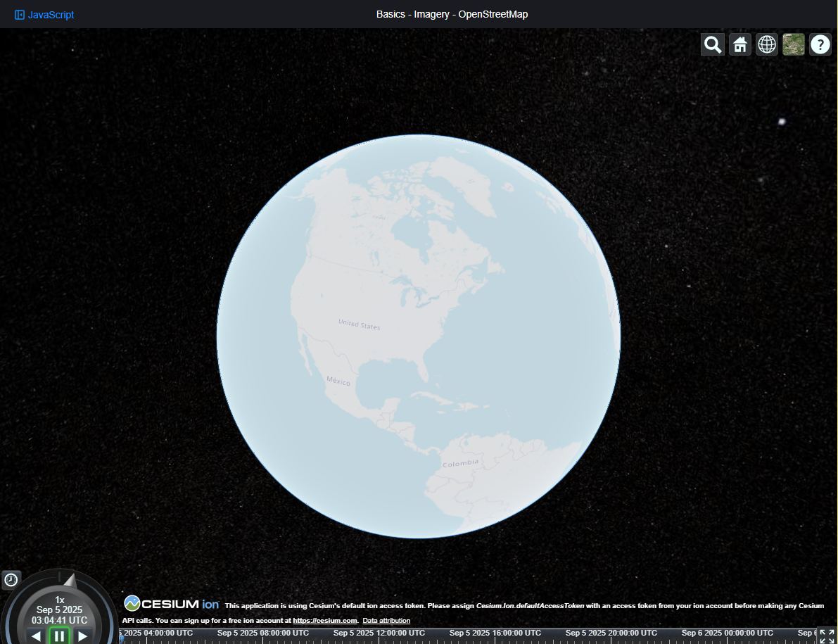The image size is (838, 644).
Task: Click the 1x speed shuttle ring pointer
Action: (70, 581)
